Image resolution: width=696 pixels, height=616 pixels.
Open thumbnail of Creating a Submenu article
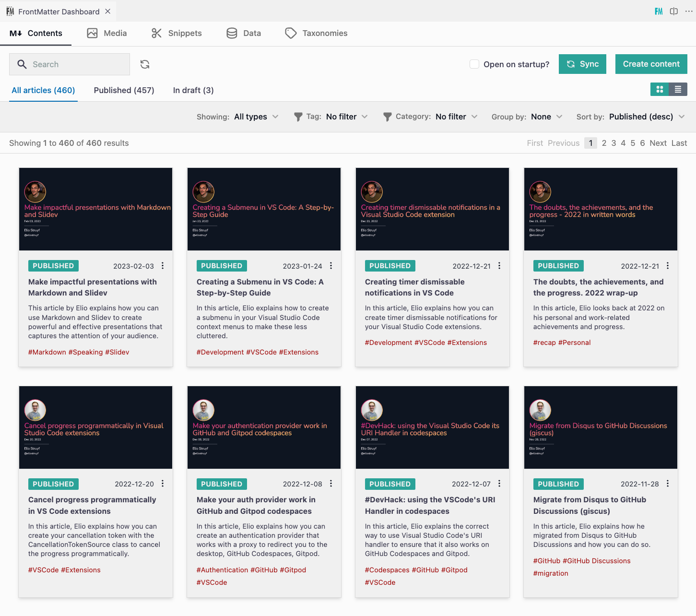click(x=264, y=209)
